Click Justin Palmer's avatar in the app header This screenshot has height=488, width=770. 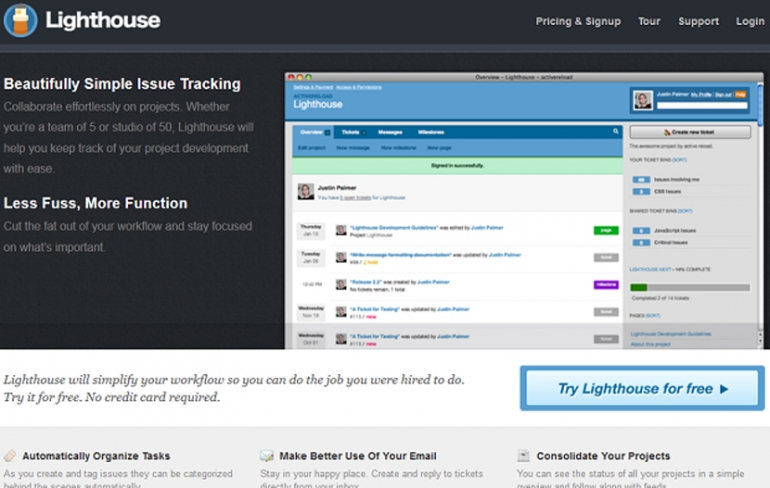(x=642, y=100)
